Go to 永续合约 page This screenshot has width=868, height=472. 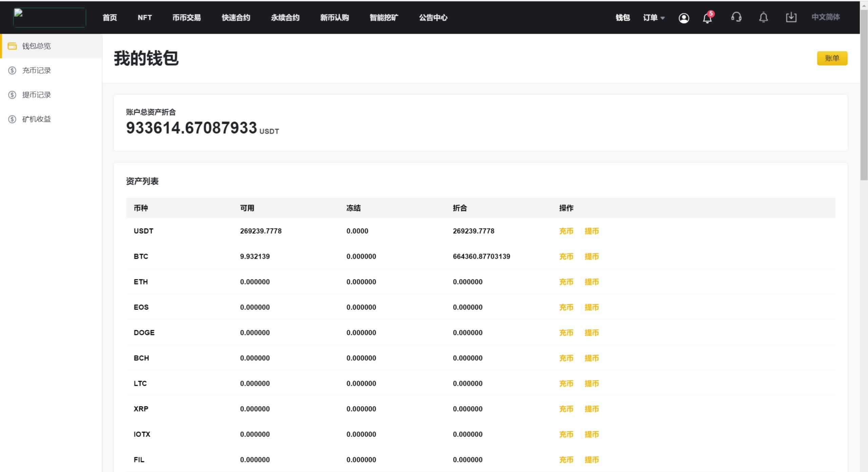[285, 18]
